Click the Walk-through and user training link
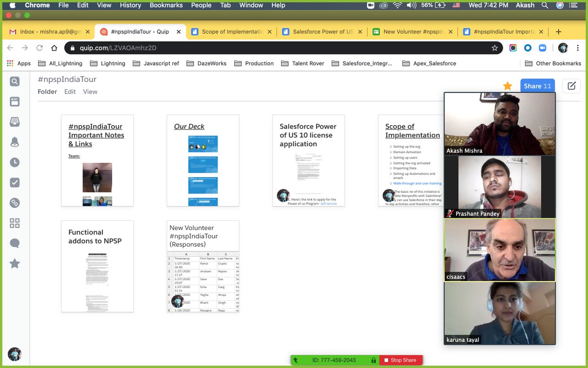 (x=417, y=184)
